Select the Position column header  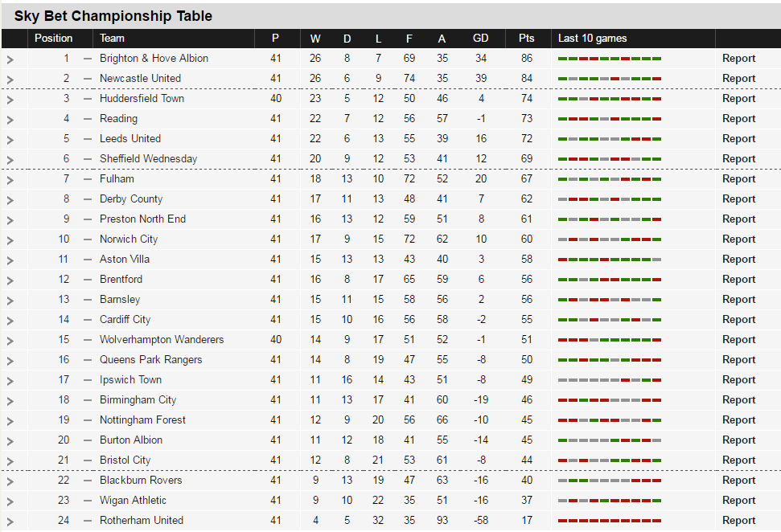[x=53, y=39]
